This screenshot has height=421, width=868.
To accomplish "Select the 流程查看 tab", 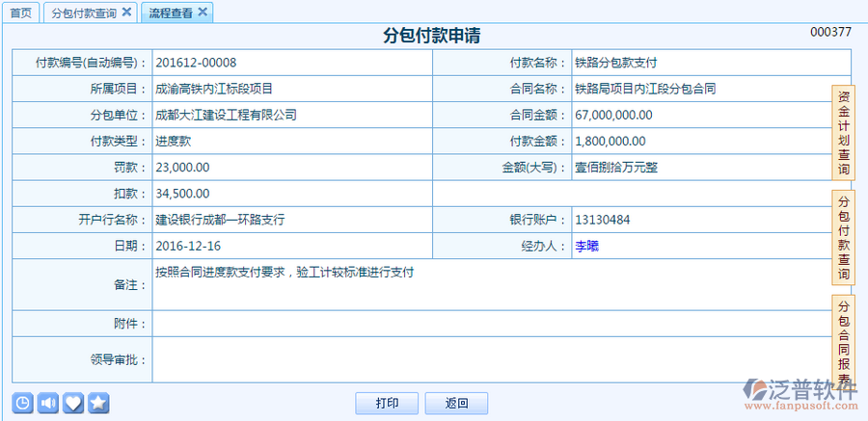I will click(171, 13).
